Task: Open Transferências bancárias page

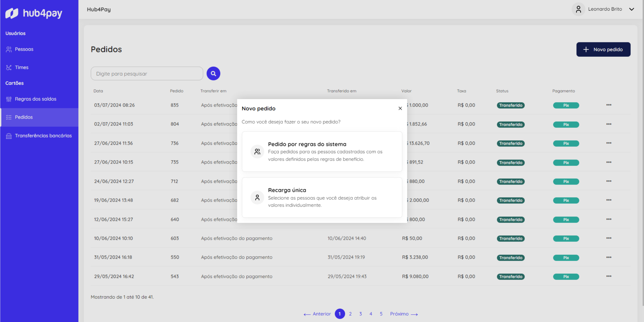Action: [x=39, y=136]
